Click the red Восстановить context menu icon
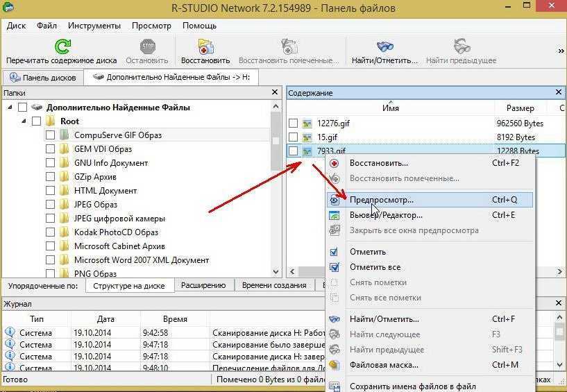This screenshot has width=567, height=392. [335, 164]
